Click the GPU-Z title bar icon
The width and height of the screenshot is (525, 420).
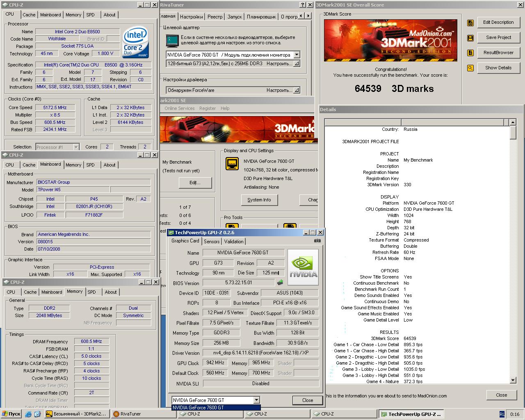click(171, 233)
